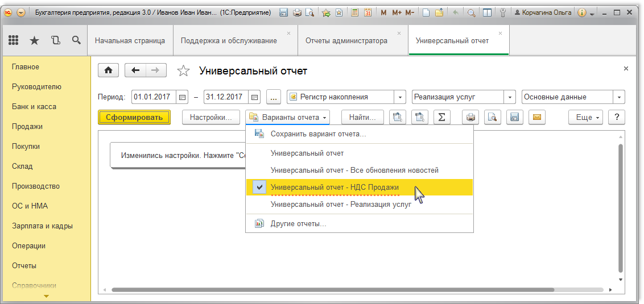Expand the Реализация услуг dropdown arrow
This screenshot has width=644, height=304.
pos(510,97)
